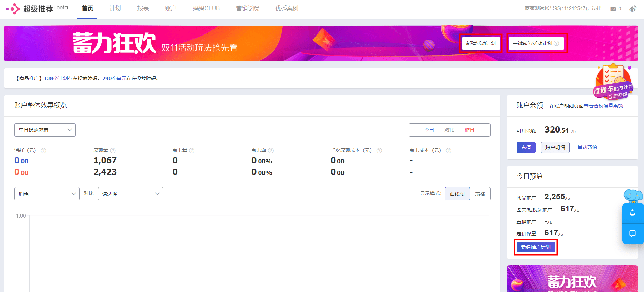Click the 一键转为活动计划 button

[536, 43]
